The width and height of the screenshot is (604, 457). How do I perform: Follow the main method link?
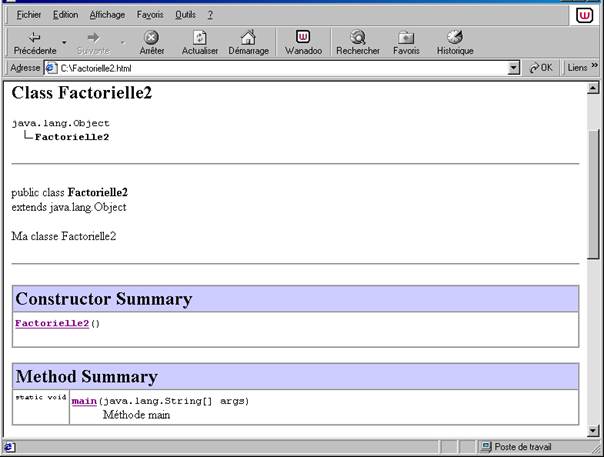[84, 401]
